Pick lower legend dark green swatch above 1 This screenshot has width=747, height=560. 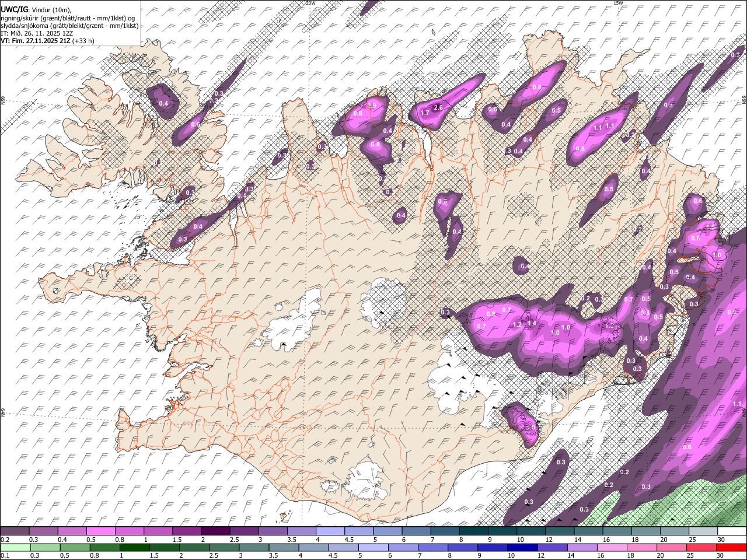pyautogui.click(x=134, y=547)
